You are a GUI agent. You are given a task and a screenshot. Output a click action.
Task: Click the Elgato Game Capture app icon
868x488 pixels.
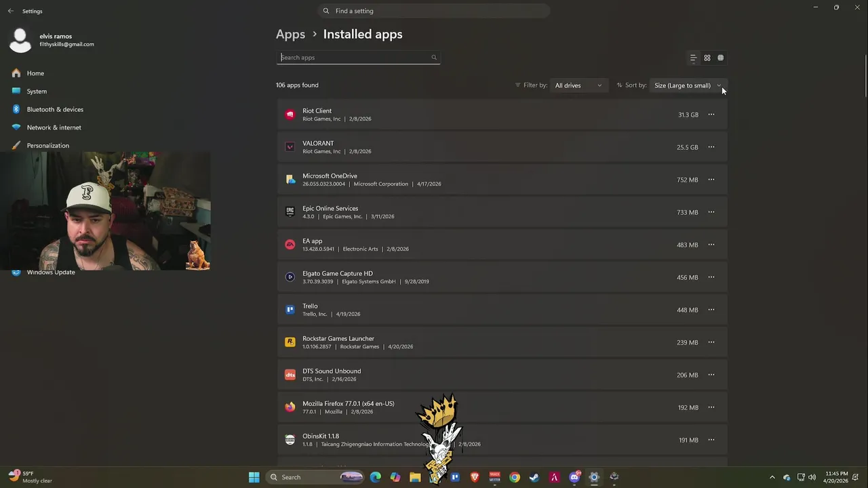tap(290, 277)
